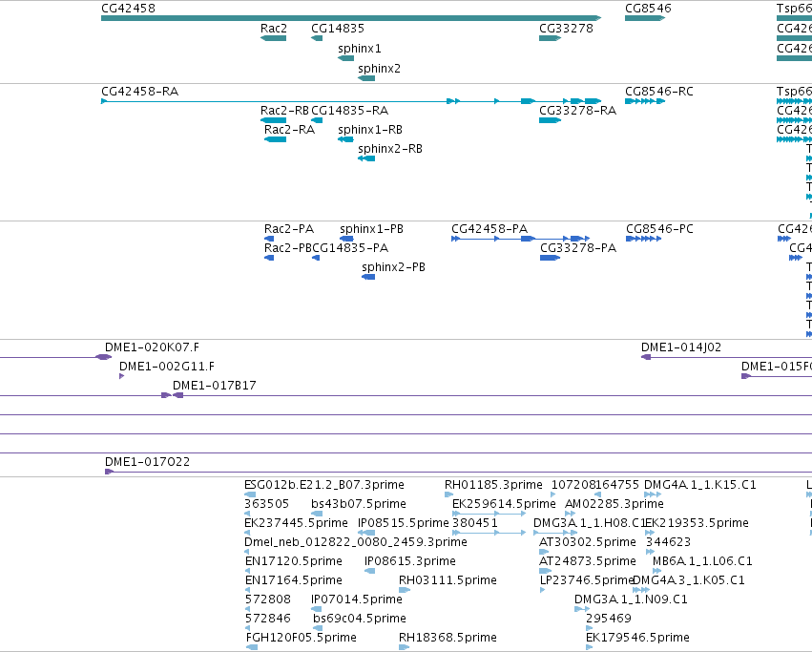
Task: Click the Rac2-RB transcript glyph
Action: coord(273,120)
